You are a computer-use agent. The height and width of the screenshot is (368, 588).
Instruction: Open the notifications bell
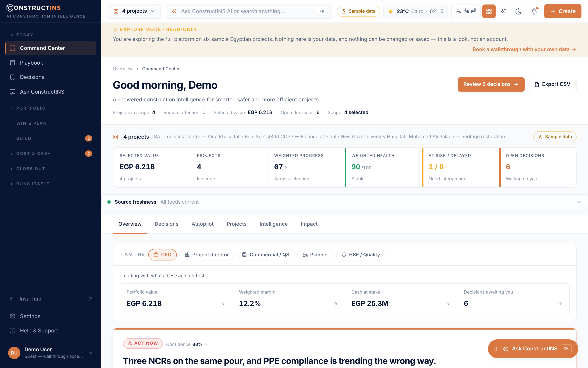(x=534, y=11)
